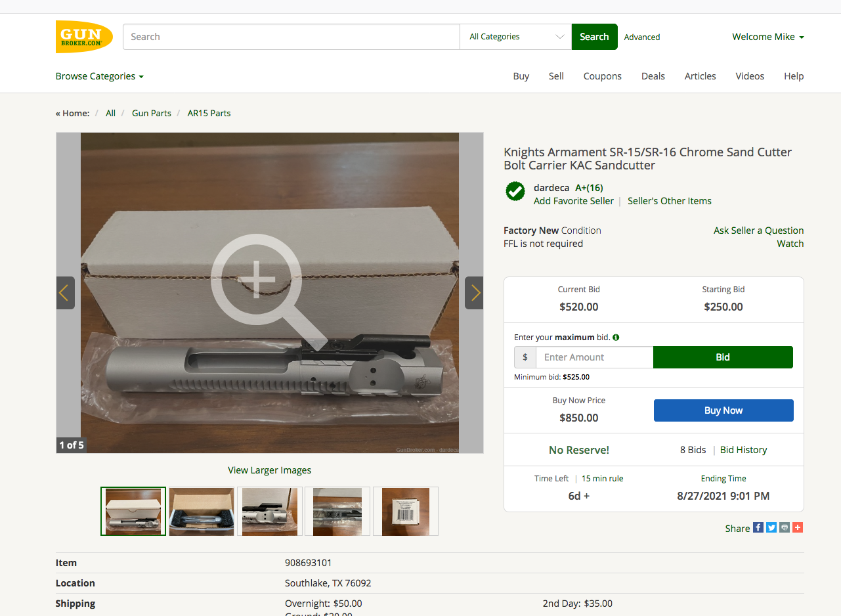841x616 pixels.
Task: Click View Larger Images link
Action: [x=270, y=470]
